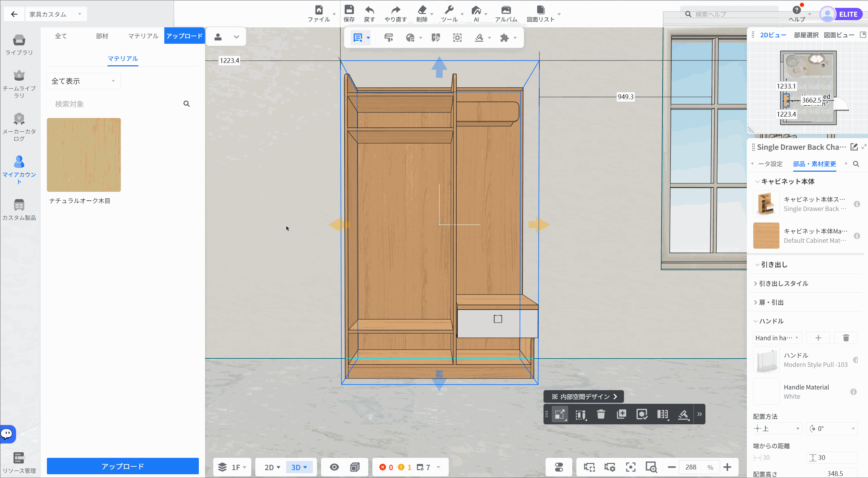Click the 保存 (Save) icon
Viewport: 868px width, 478px height.
coord(349,10)
